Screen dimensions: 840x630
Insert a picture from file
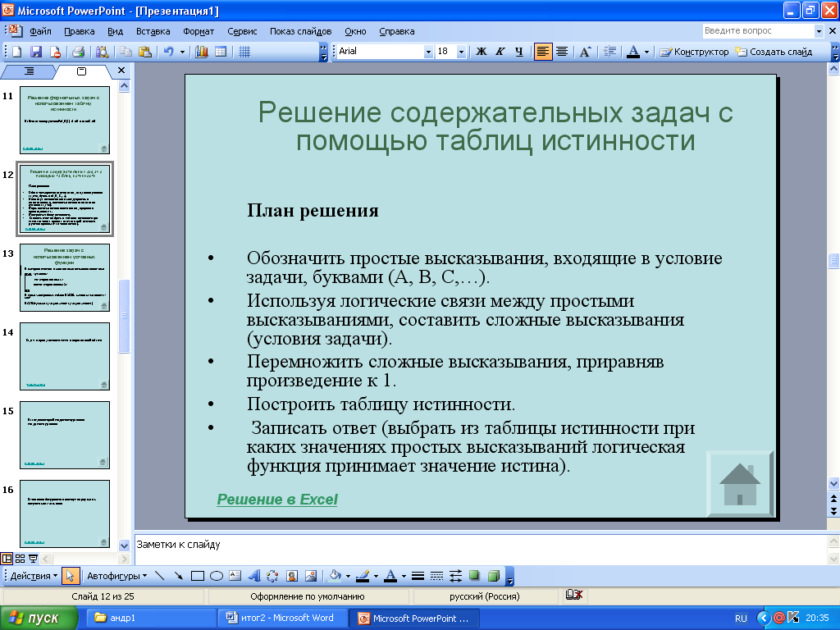coord(311,576)
